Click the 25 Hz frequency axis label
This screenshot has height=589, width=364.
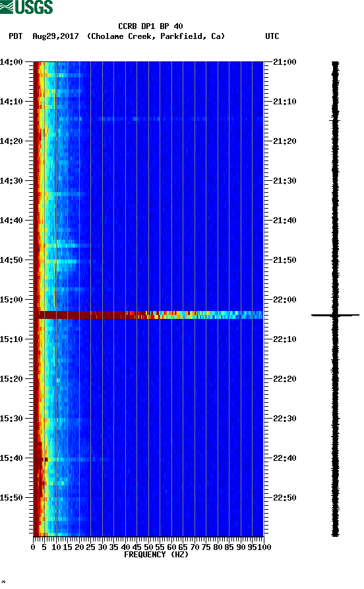click(90, 547)
